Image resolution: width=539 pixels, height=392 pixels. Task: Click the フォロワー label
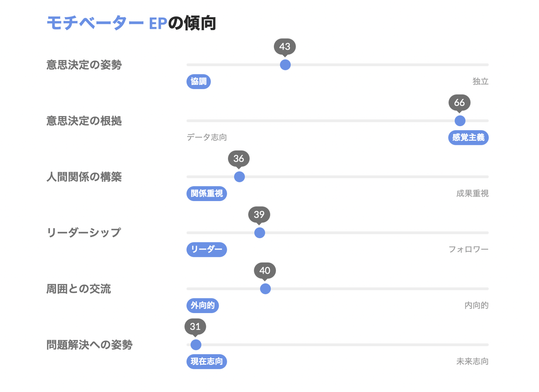(468, 249)
